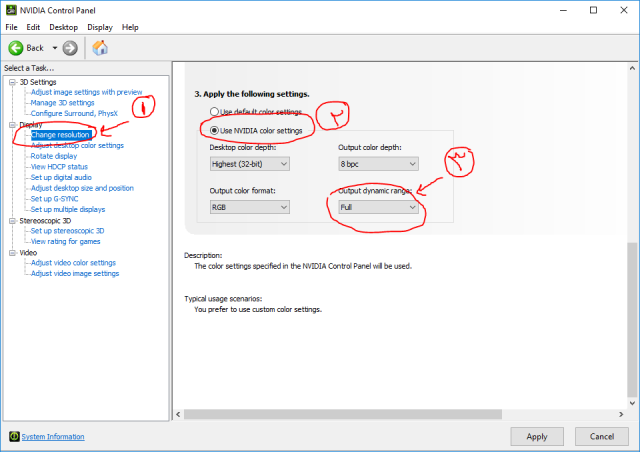Viewport: 640px width, 452px height.
Task: Open Adjust video image settings
Action: [75, 274]
